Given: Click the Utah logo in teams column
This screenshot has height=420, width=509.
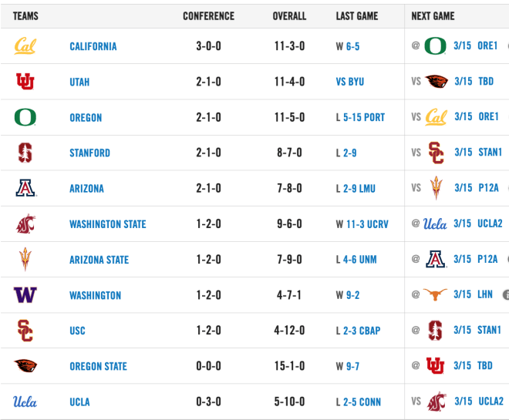Looking at the screenshot, I should tap(25, 81).
